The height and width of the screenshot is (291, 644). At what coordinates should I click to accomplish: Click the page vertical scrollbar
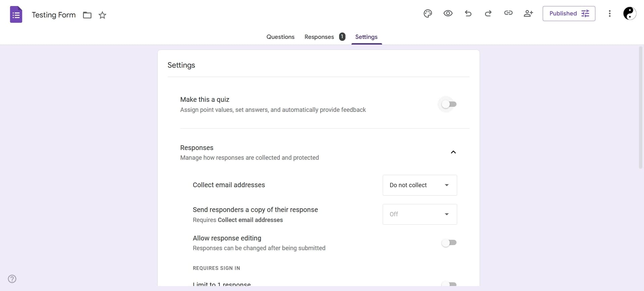[x=640, y=107]
